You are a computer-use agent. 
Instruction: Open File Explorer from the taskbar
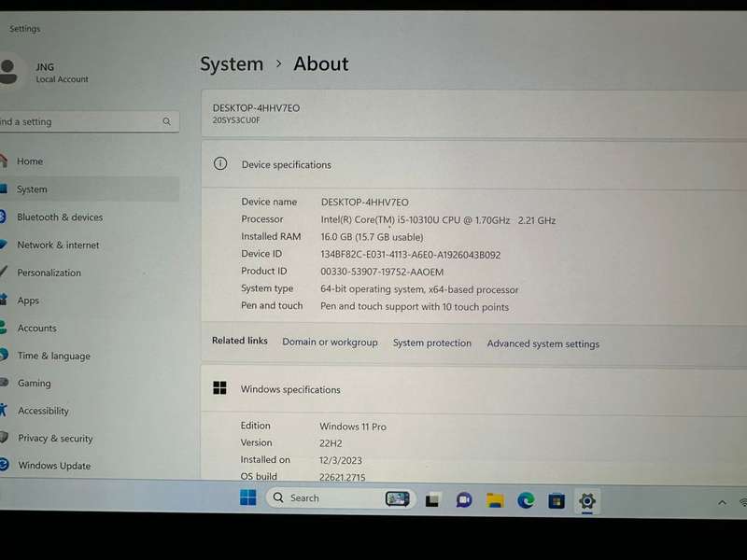point(495,500)
